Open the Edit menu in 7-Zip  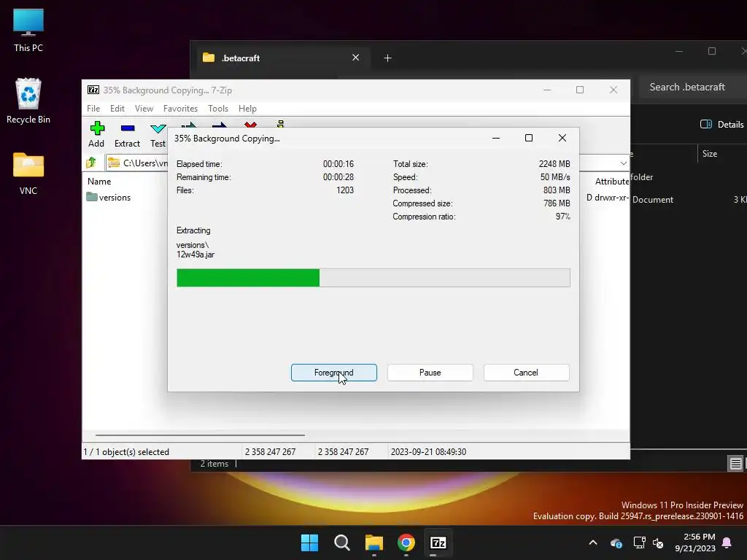tap(117, 109)
